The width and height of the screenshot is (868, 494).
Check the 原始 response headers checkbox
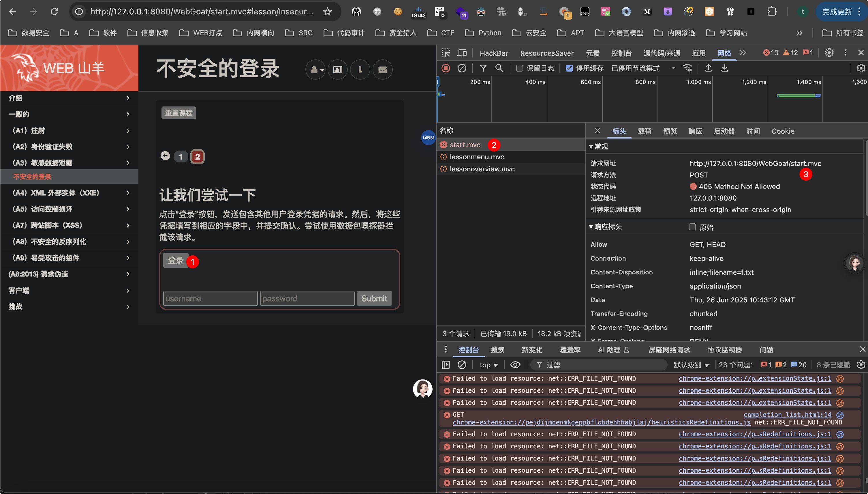pos(692,227)
